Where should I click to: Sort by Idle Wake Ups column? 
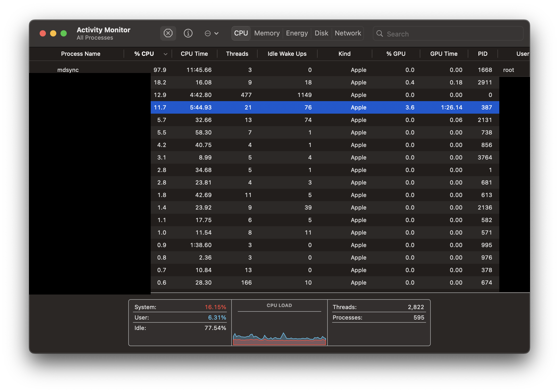click(x=287, y=54)
